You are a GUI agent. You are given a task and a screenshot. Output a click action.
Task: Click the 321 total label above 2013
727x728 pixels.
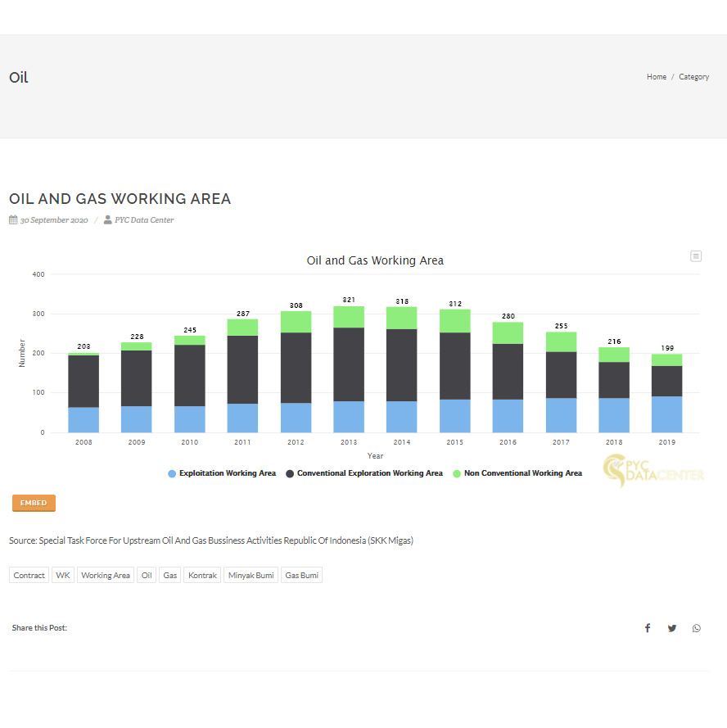(x=349, y=300)
